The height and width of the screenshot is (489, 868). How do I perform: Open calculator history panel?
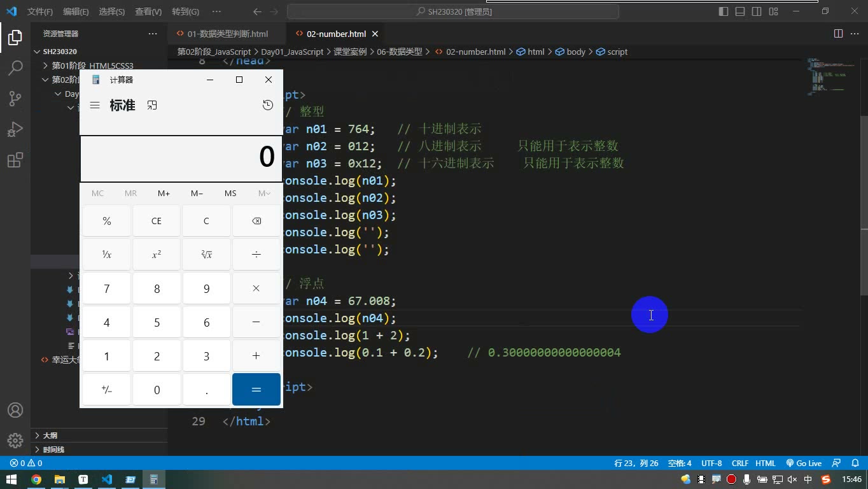[x=268, y=105]
